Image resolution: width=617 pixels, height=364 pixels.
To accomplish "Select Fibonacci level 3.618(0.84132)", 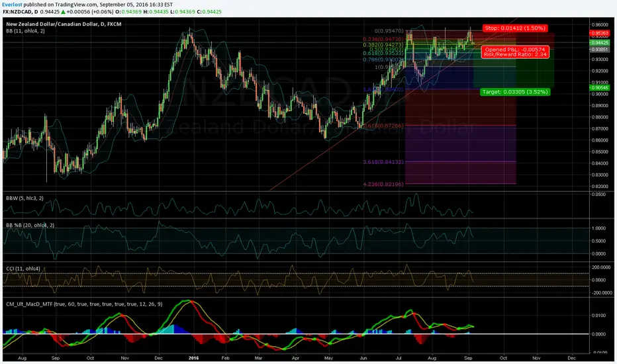I will (x=383, y=161).
